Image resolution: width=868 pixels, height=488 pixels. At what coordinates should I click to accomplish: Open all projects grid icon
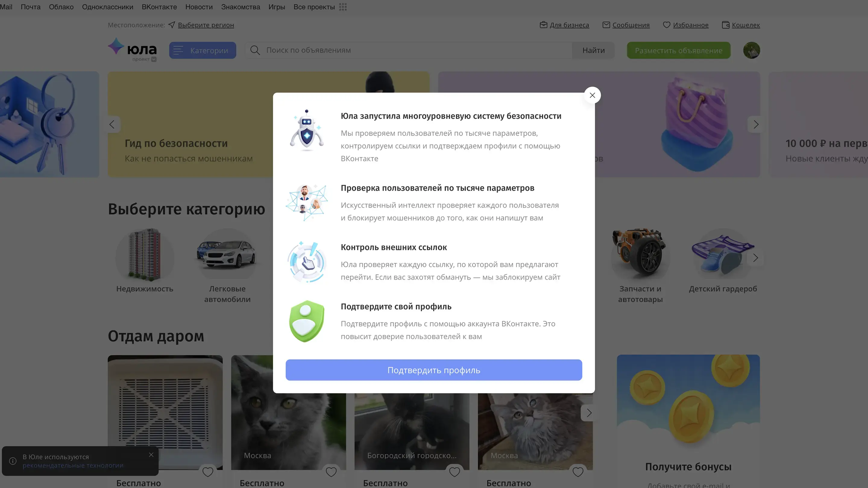(343, 7)
